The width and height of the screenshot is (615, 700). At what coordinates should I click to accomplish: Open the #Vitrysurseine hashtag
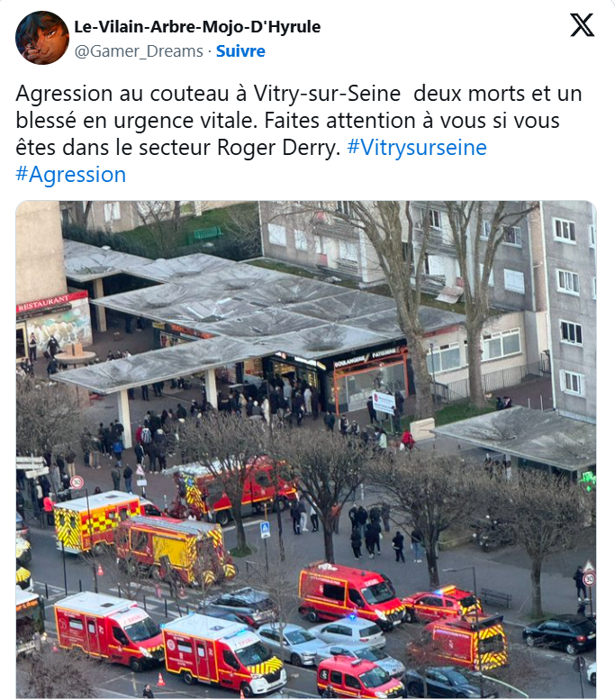click(417, 148)
